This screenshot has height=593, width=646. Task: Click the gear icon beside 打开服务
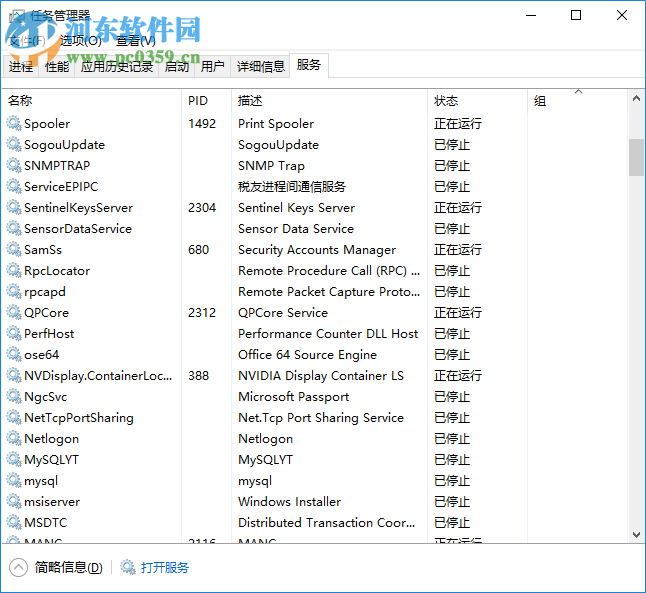point(128,567)
